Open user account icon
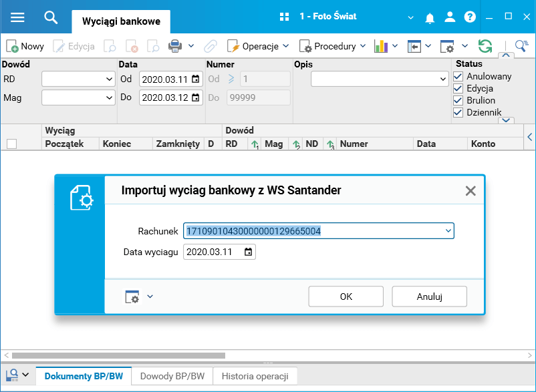The width and height of the screenshot is (536, 392). tap(450, 17)
